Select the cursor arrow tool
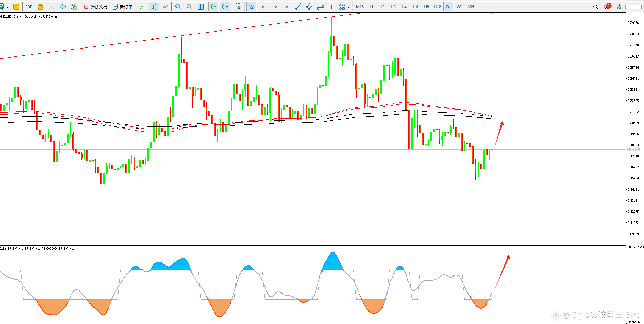Image resolution: width=644 pixels, height=324 pixels. click(251, 7)
